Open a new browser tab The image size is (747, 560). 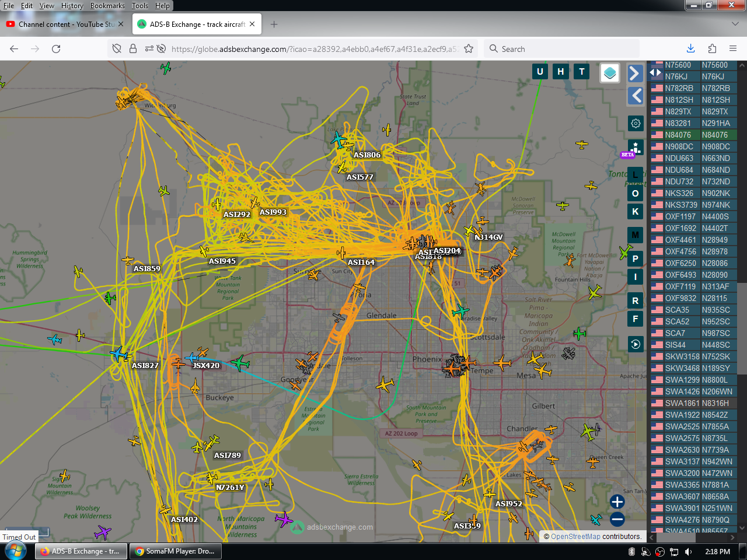(274, 24)
